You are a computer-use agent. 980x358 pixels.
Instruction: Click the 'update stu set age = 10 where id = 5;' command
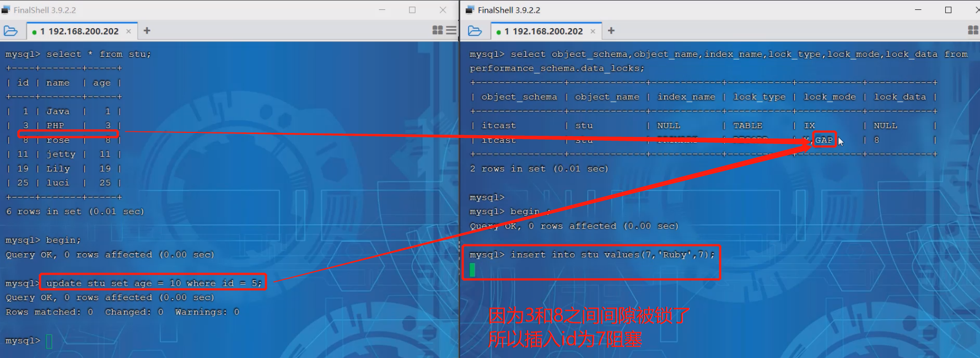point(154,283)
